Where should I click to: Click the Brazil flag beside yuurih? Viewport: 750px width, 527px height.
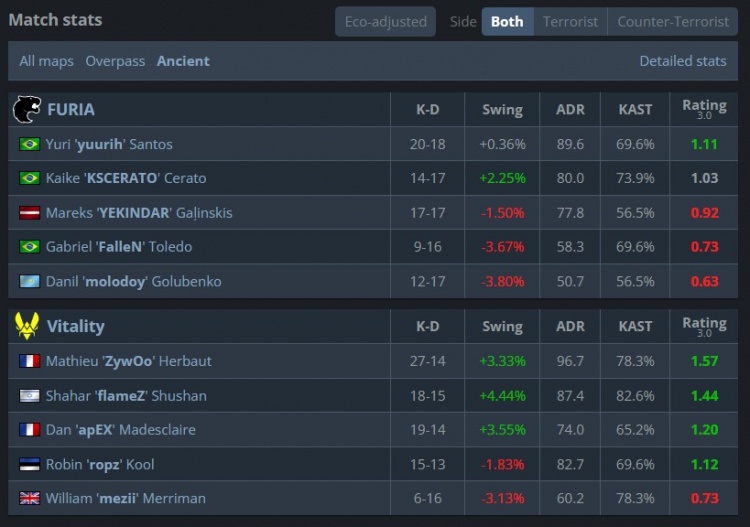29,144
